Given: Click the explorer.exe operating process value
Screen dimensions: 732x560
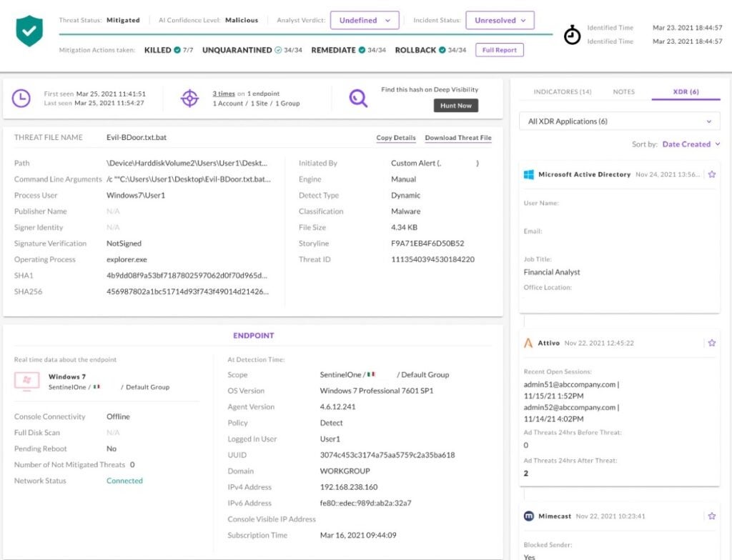Looking at the screenshot, I should [x=127, y=259].
